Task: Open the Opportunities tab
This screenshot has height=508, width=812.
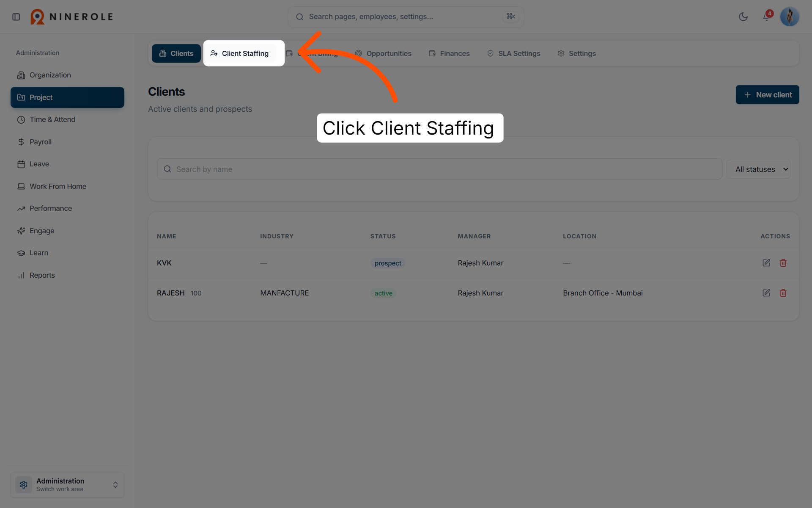Action: pos(383,53)
